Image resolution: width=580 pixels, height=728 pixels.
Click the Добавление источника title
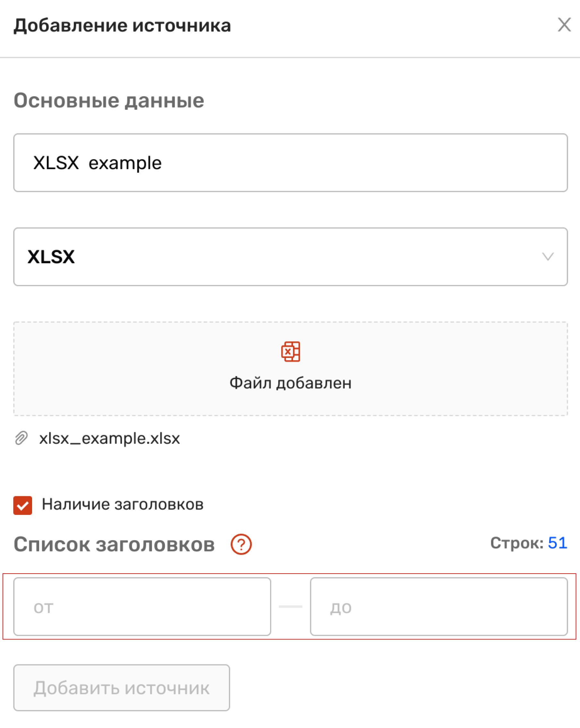click(122, 26)
